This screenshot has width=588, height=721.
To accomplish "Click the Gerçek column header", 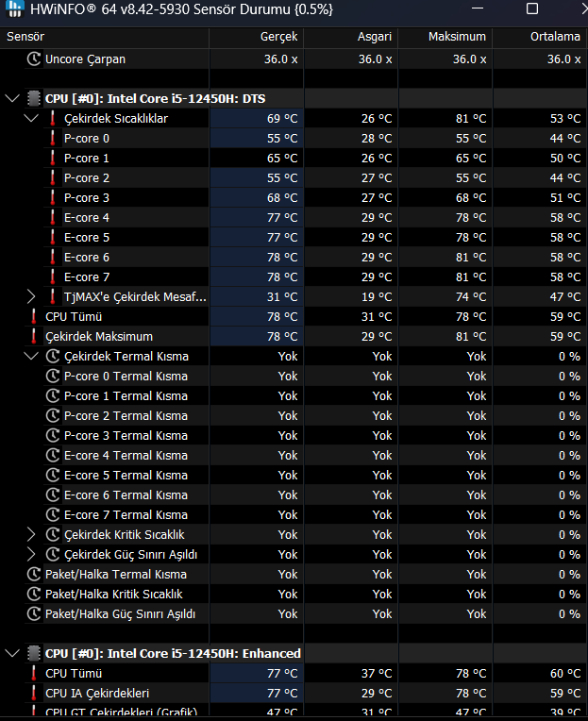I will point(257,37).
